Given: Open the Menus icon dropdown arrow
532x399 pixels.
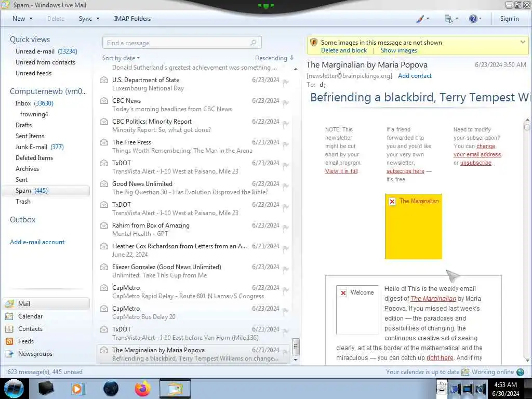Looking at the screenshot, I should click(457, 19).
